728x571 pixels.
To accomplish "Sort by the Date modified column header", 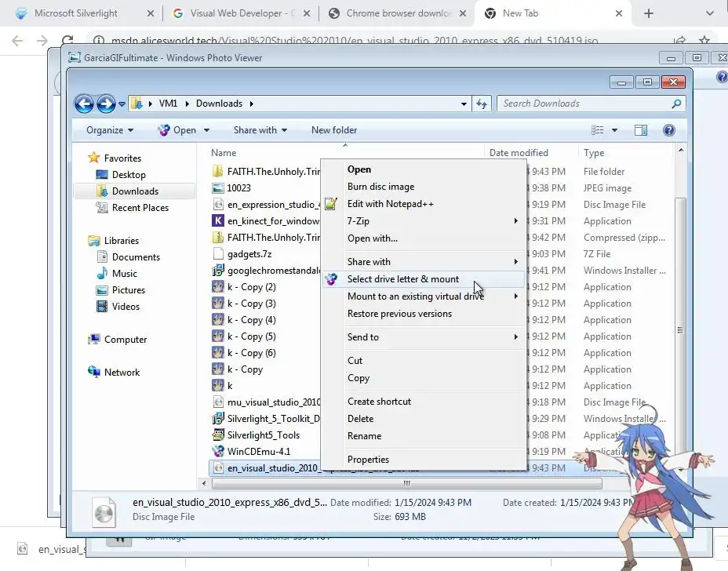I will [x=531, y=153].
